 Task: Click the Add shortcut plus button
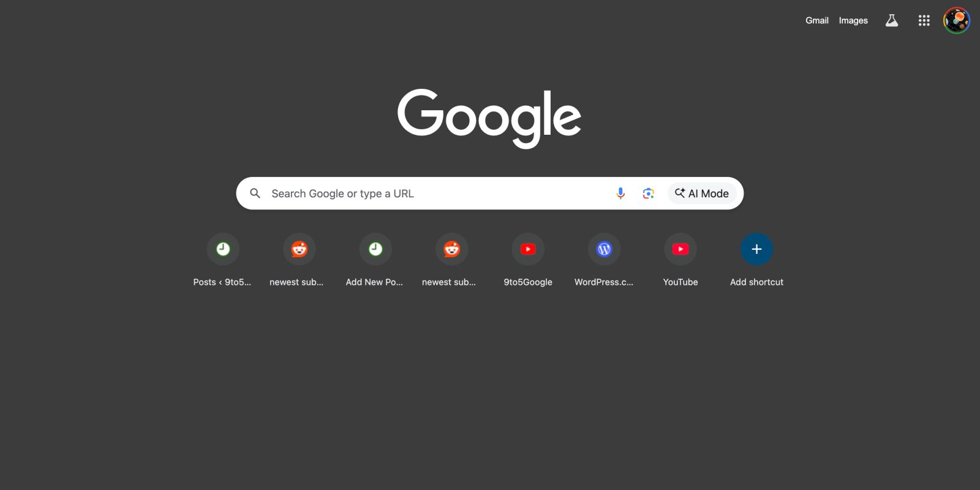click(x=756, y=249)
